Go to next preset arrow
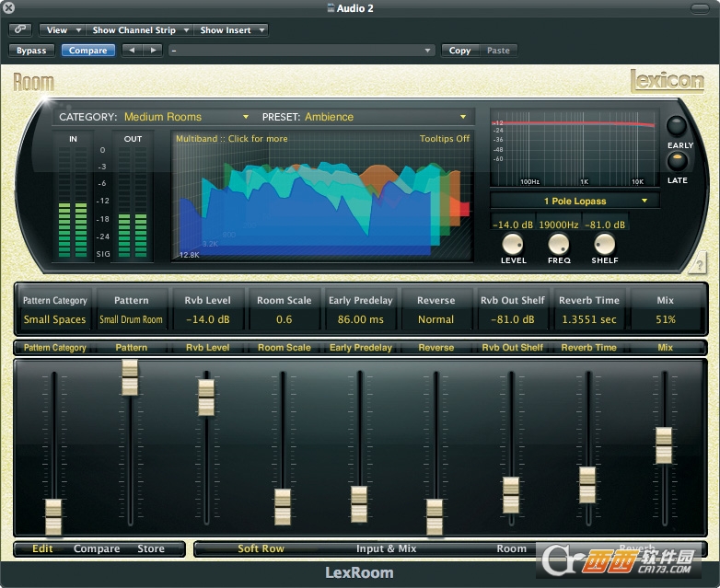The image size is (720, 588). coord(153,50)
